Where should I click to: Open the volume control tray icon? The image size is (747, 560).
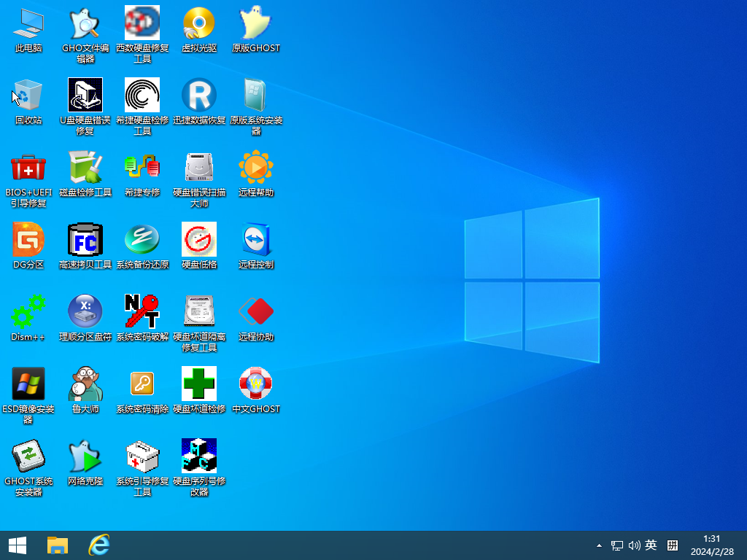pos(634,545)
